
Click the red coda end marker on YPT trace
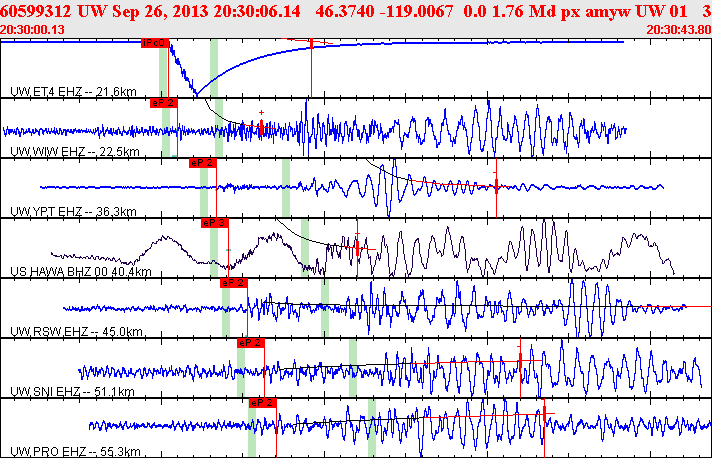(x=496, y=185)
